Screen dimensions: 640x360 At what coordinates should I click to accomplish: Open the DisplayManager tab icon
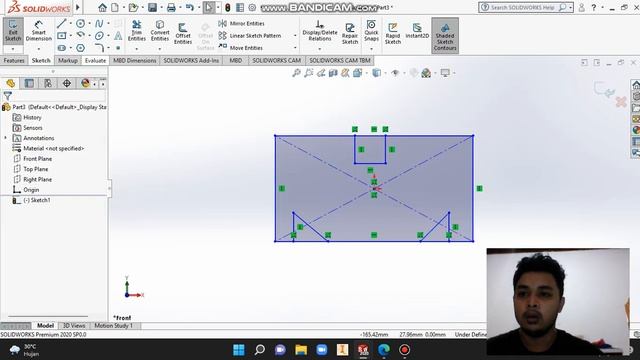[85, 83]
